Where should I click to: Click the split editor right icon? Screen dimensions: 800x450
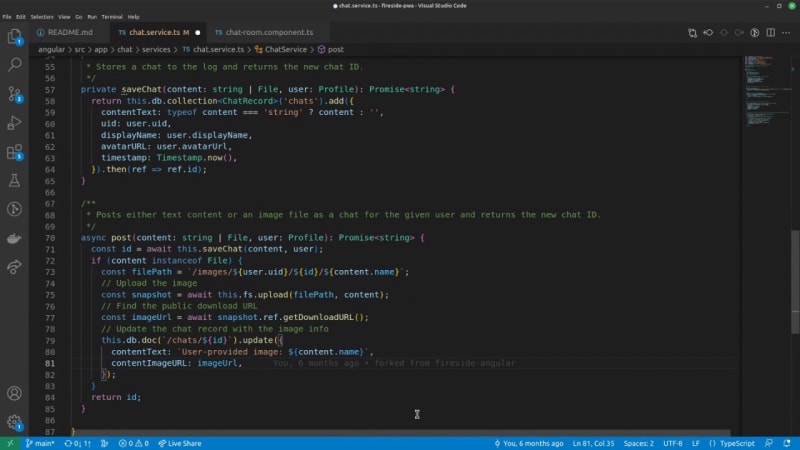[770, 33]
